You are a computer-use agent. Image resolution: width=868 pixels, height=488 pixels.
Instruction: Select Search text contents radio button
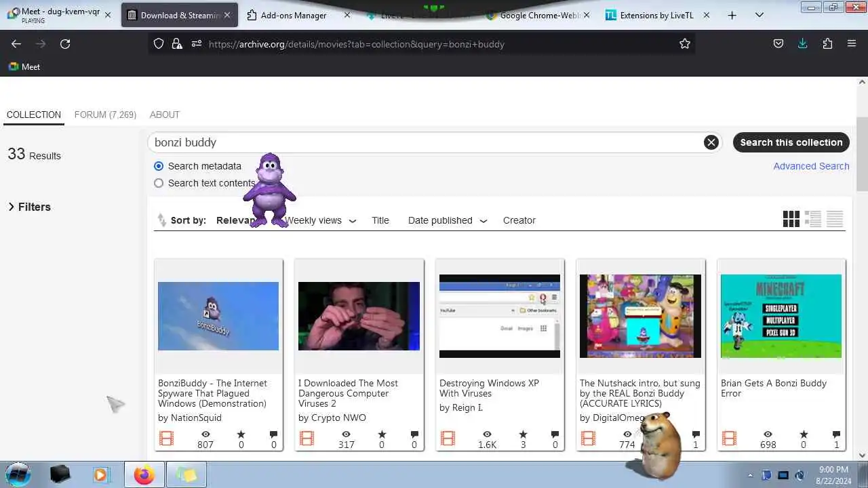[x=159, y=183]
